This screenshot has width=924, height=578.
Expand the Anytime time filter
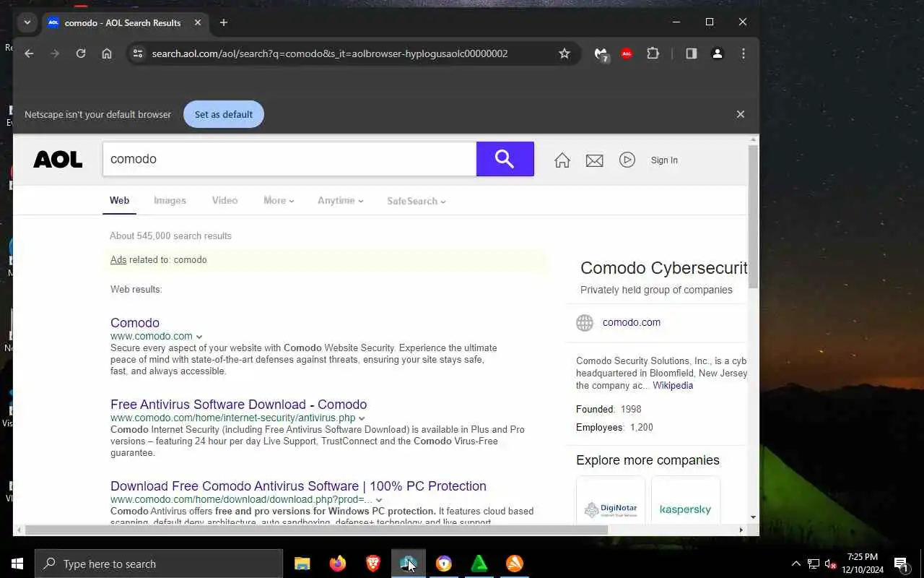pyautogui.click(x=340, y=201)
